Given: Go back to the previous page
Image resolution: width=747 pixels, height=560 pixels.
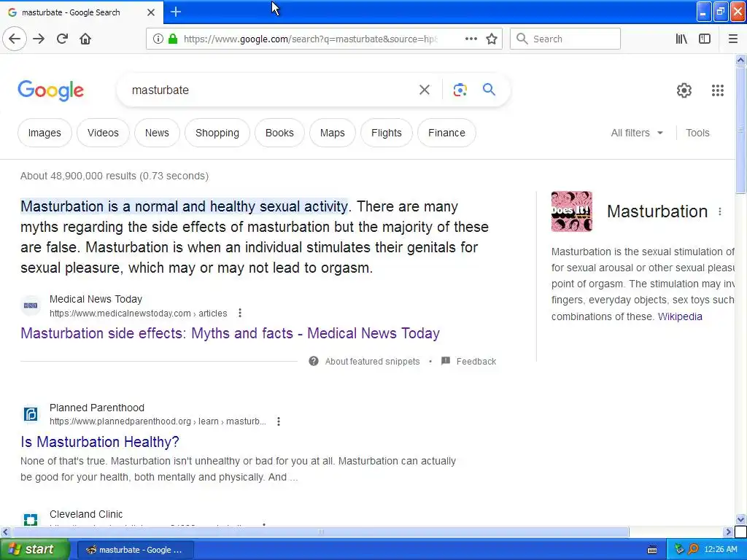Looking at the screenshot, I should (x=15, y=39).
